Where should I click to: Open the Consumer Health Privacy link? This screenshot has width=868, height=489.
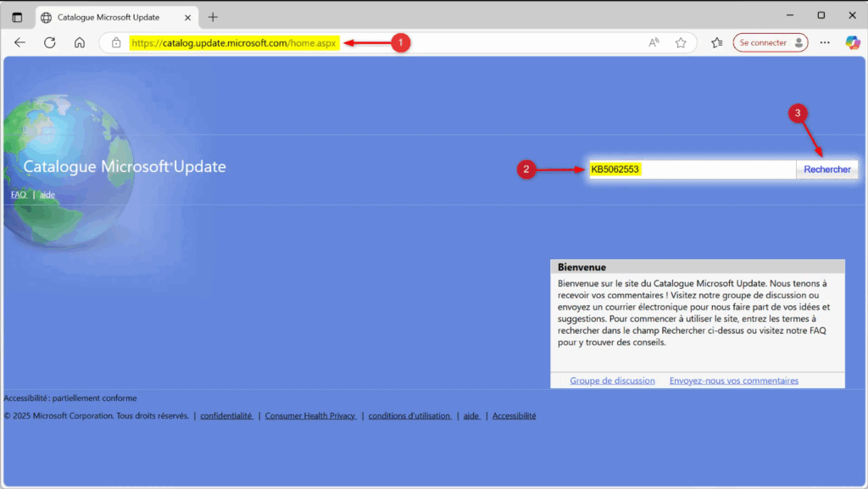click(x=310, y=415)
